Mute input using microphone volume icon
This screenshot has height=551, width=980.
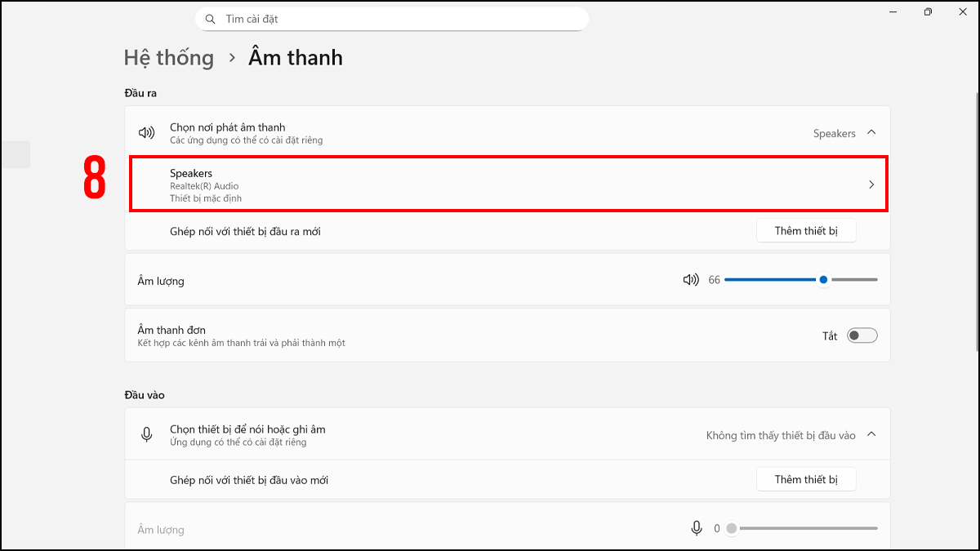(x=697, y=529)
